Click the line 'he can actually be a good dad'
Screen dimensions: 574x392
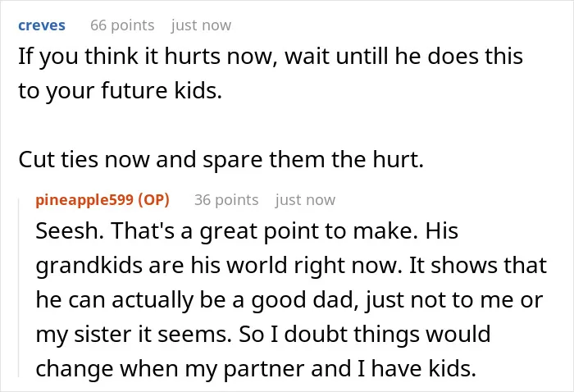289,300
